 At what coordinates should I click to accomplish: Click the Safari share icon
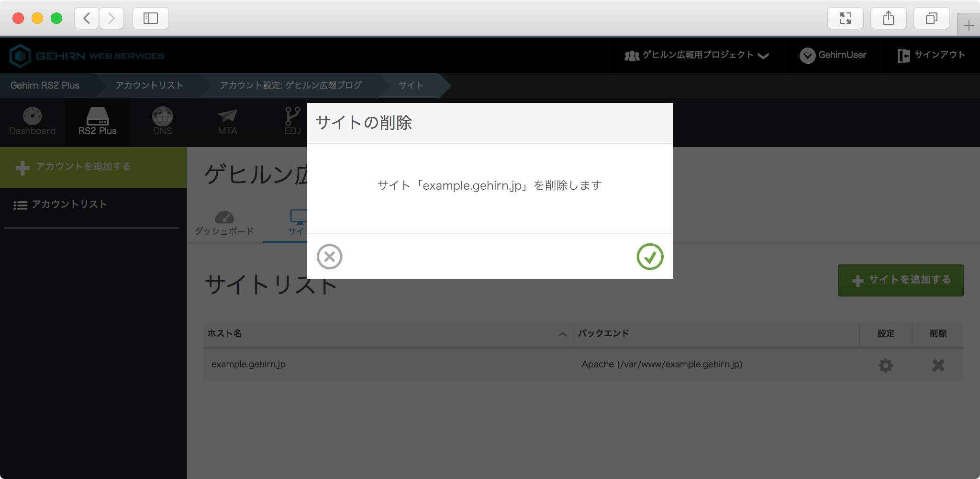coord(888,18)
